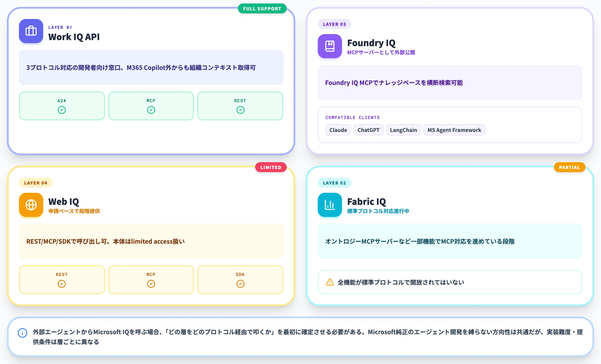Click the Fabric IQ bar chart icon

[329, 205]
